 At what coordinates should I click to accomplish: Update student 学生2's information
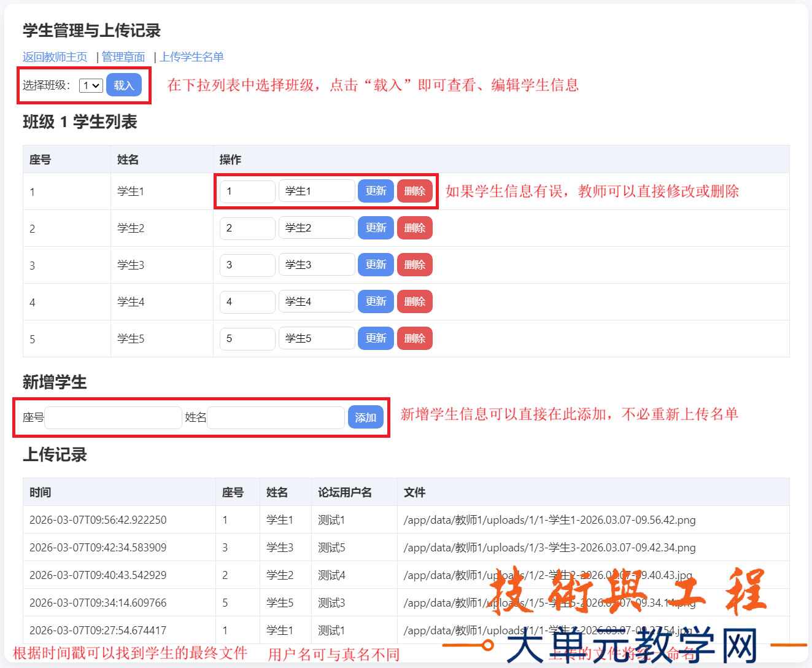(x=375, y=227)
